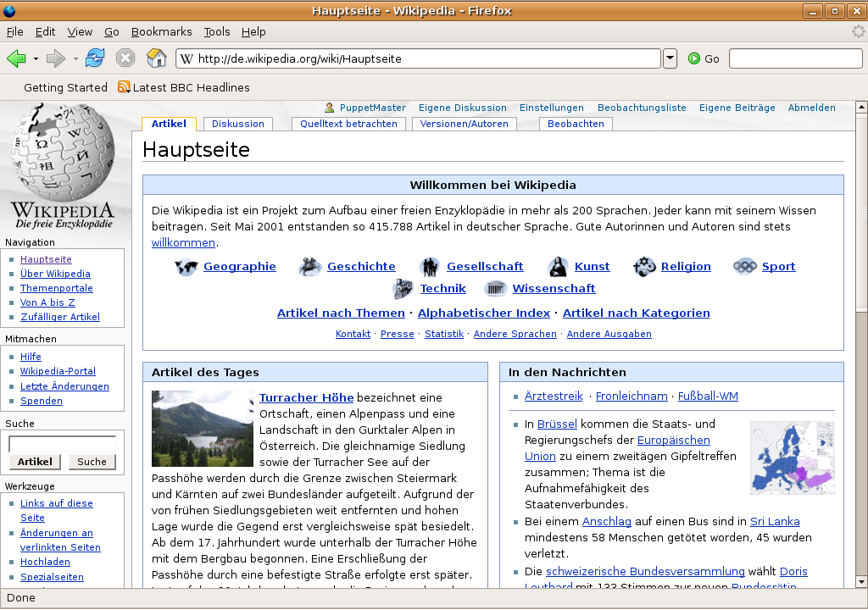Click the grey Forward arrow button
The image size is (868, 610).
tap(55, 58)
